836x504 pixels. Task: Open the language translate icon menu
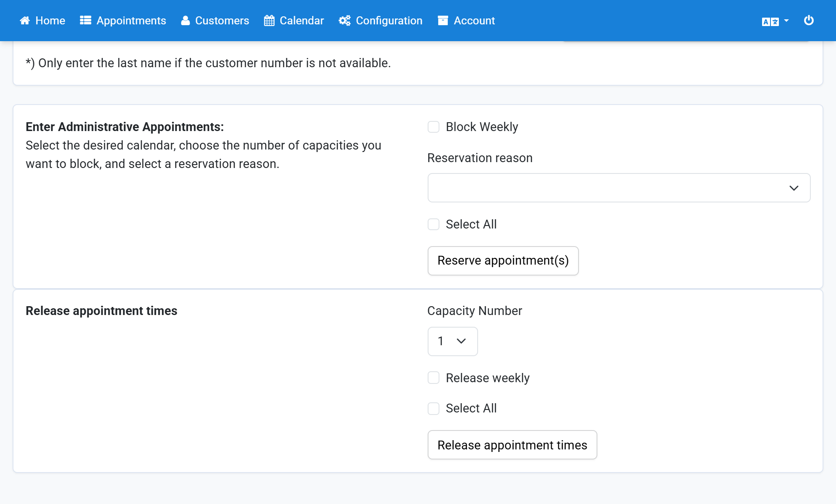tap(770, 21)
